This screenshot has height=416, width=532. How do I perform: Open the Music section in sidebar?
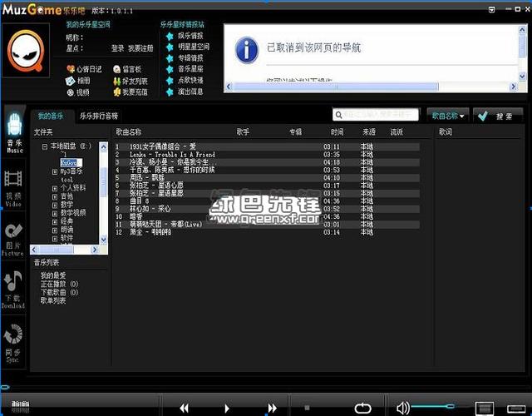tap(14, 131)
